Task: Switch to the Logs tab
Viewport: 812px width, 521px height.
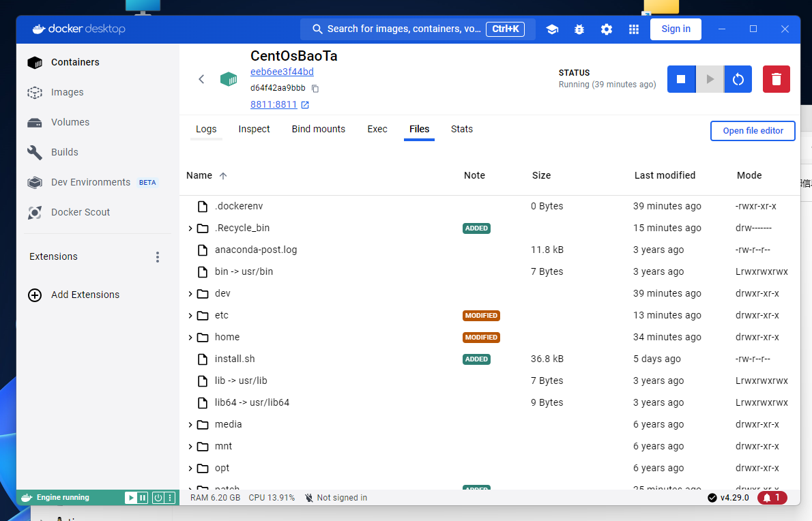Action: click(x=206, y=130)
